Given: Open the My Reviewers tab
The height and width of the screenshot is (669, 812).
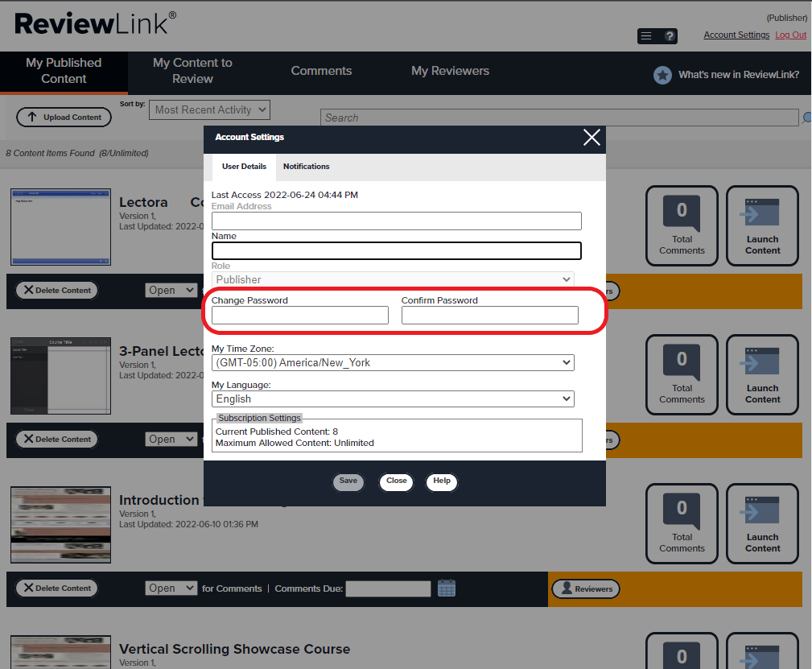Looking at the screenshot, I should pos(450,71).
